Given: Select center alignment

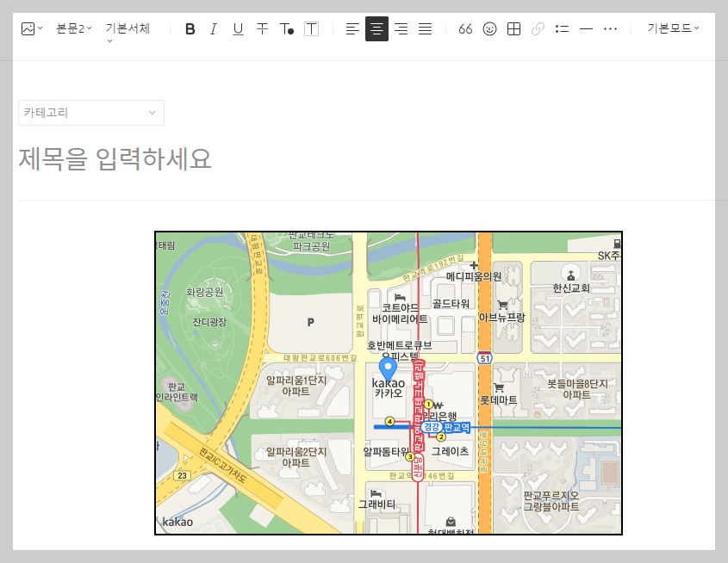Looking at the screenshot, I should pyautogui.click(x=377, y=28).
